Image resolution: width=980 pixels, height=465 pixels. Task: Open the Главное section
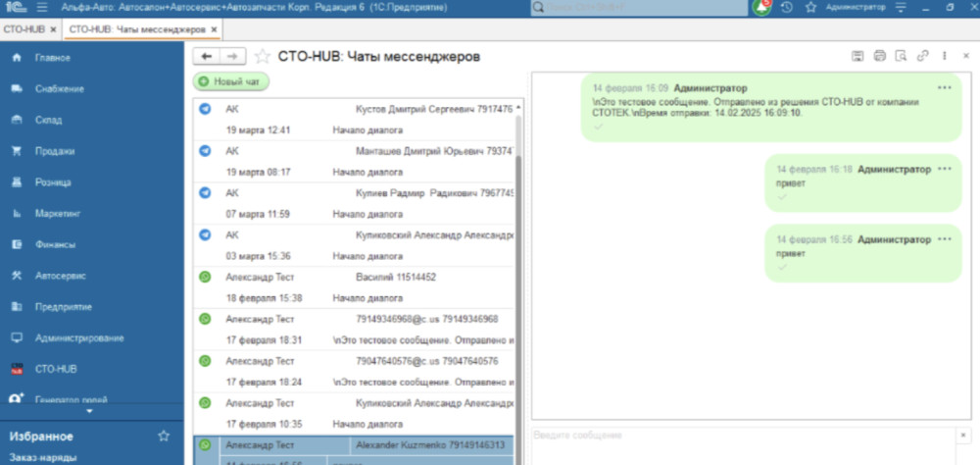[53, 58]
